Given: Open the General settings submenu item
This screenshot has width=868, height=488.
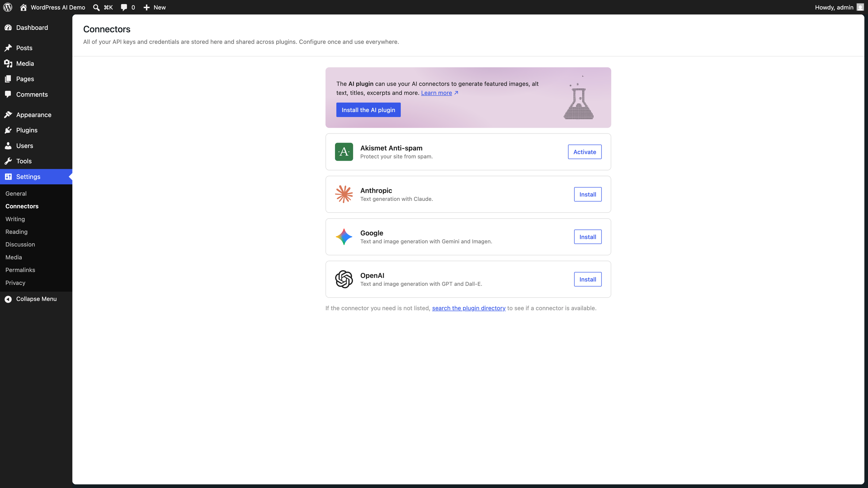Looking at the screenshot, I should pos(16,194).
